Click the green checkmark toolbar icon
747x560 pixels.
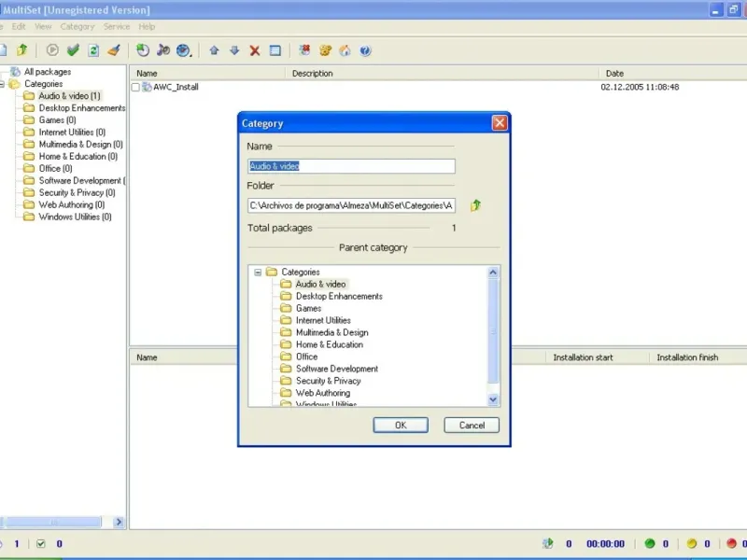73,50
